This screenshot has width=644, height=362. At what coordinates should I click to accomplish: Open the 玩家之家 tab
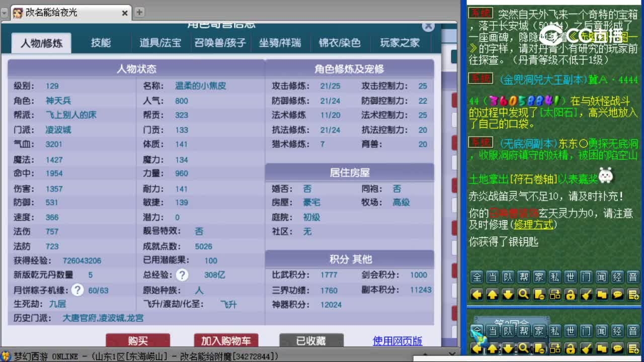(400, 43)
